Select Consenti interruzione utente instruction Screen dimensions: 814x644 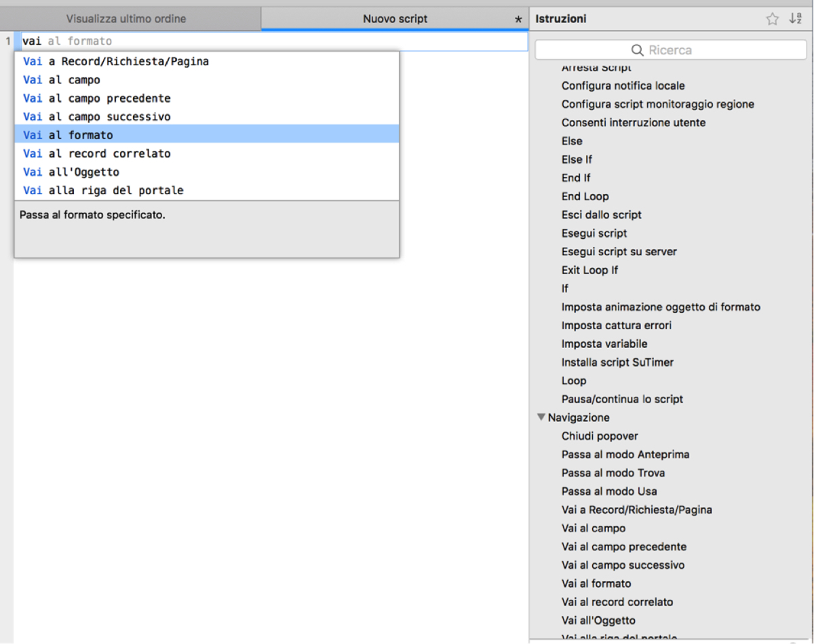coord(633,122)
